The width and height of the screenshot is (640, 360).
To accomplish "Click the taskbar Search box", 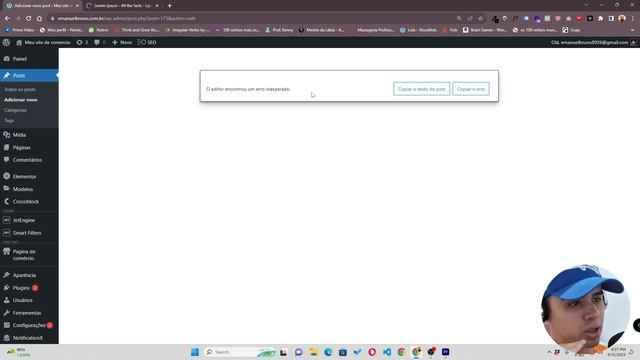I will pos(240,352).
